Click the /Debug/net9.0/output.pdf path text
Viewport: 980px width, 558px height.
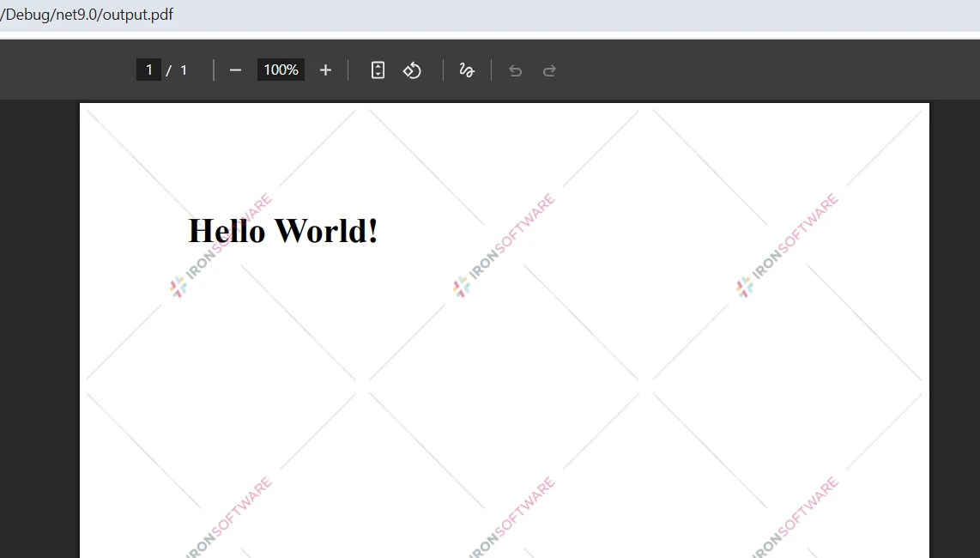coord(86,15)
